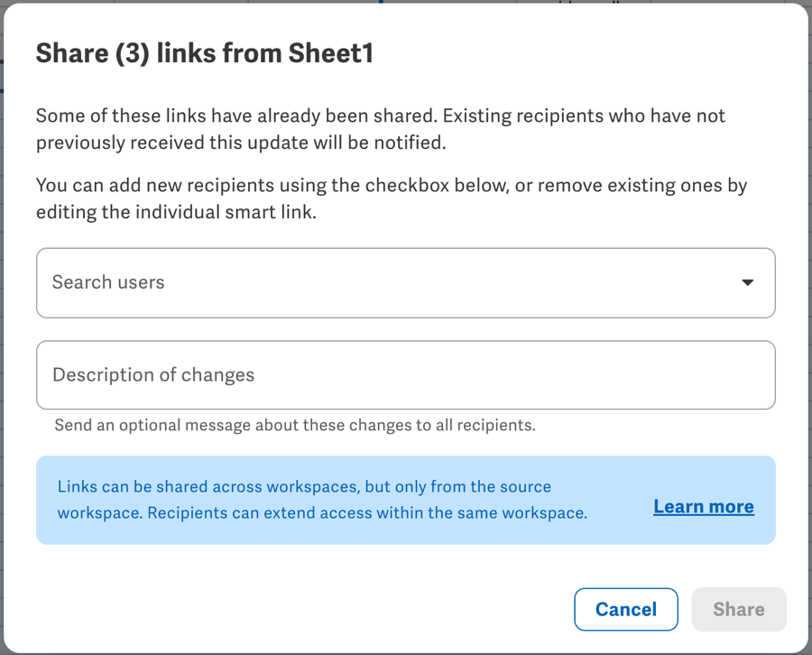Screen dimensions: 812x655
Task: Click the optional message helper text
Action: click(x=295, y=425)
